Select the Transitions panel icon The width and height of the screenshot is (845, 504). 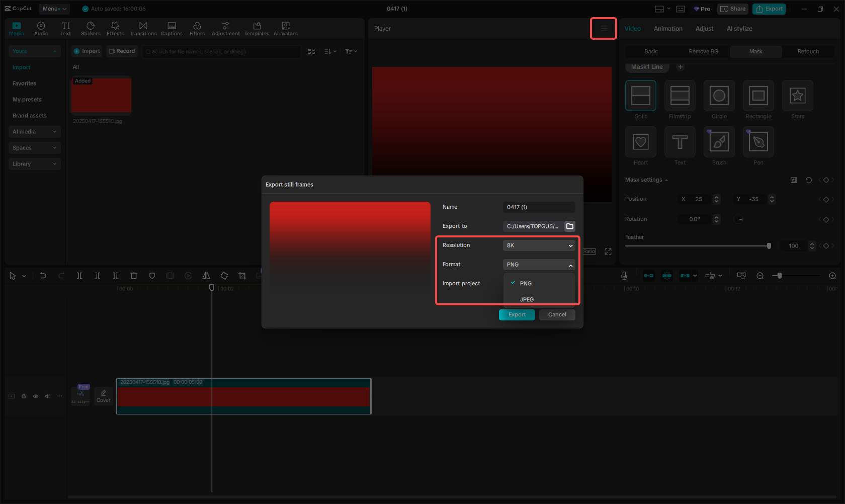(143, 28)
